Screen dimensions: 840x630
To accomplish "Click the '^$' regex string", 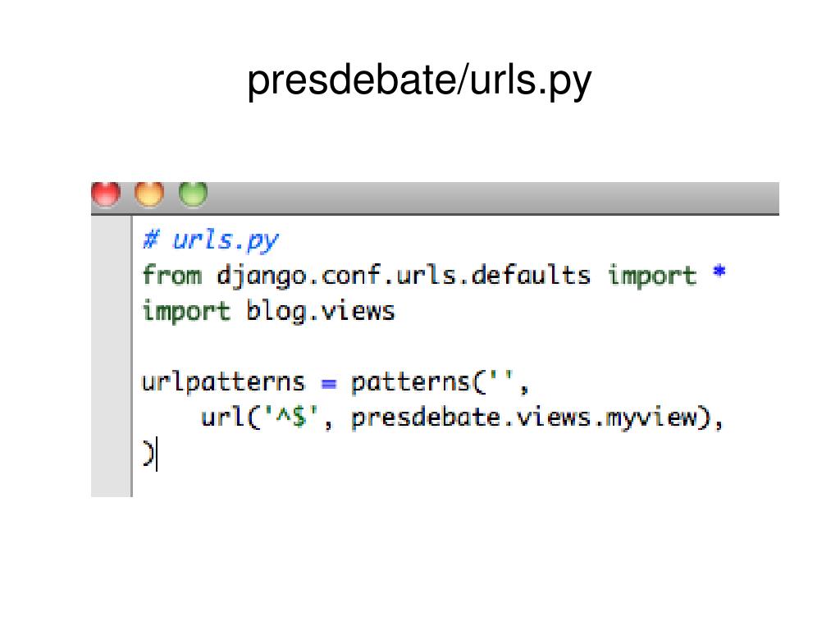I will click(x=291, y=418).
